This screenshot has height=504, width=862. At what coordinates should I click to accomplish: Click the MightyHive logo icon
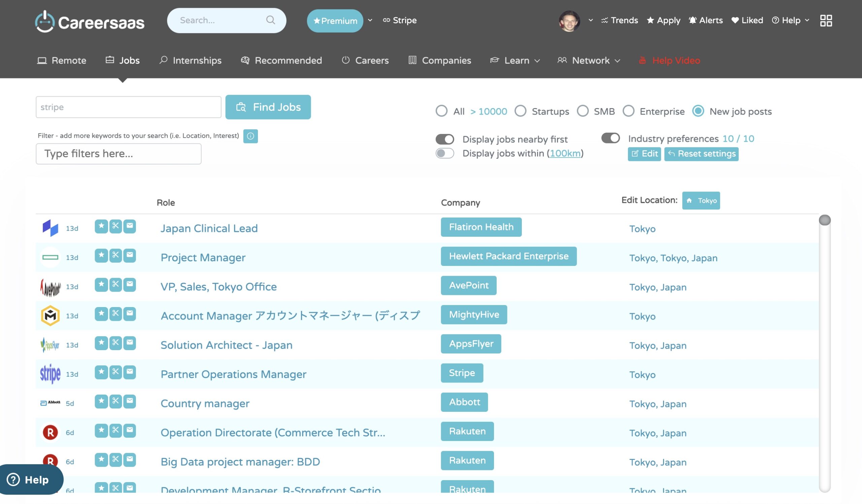[x=50, y=315]
